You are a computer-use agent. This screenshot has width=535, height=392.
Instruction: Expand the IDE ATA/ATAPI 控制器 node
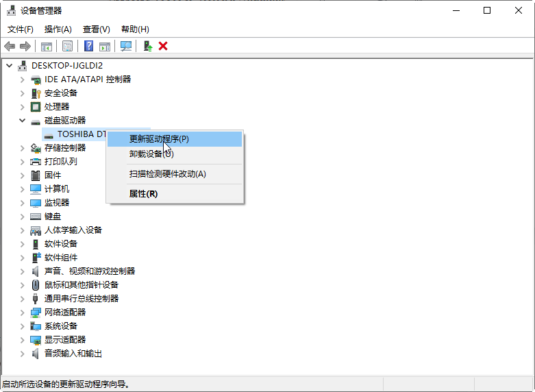(x=22, y=79)
